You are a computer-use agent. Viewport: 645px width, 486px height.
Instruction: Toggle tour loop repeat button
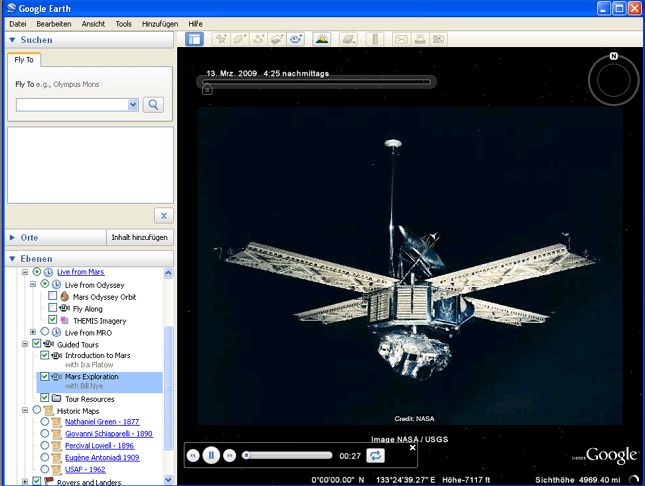click(375, 456)
